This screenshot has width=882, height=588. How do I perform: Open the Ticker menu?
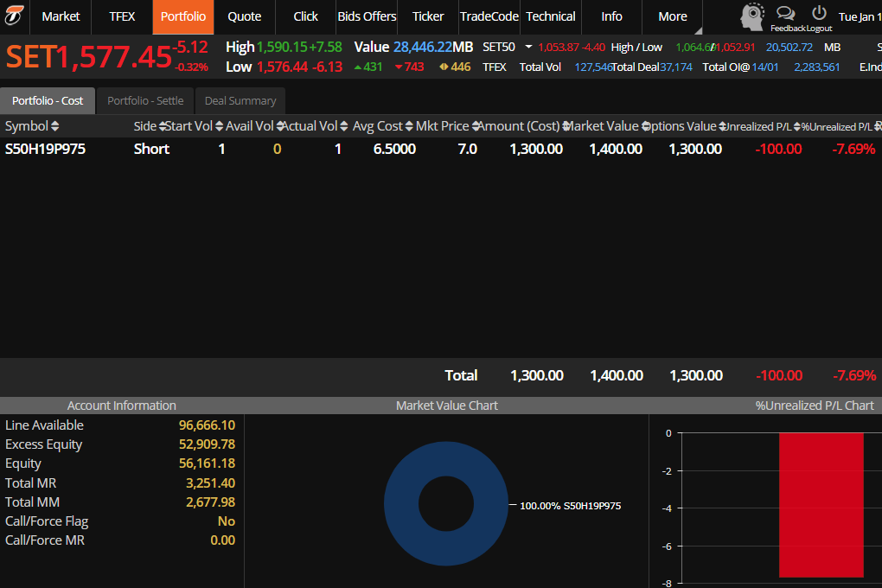tap(428, 16)
